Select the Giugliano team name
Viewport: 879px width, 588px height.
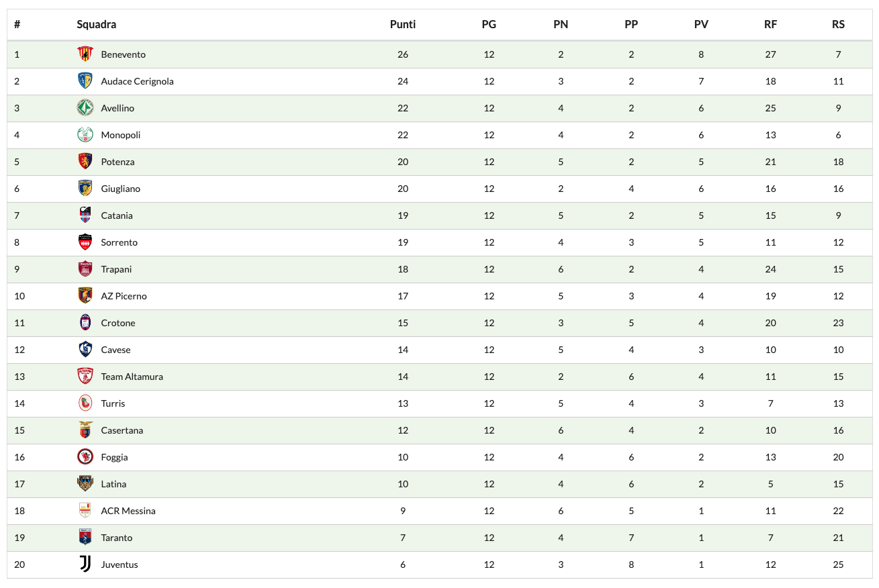click(121, 189)
